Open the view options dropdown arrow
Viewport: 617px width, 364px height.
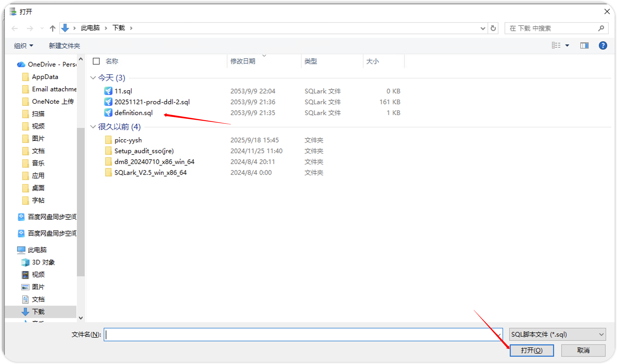pos(567,46)
